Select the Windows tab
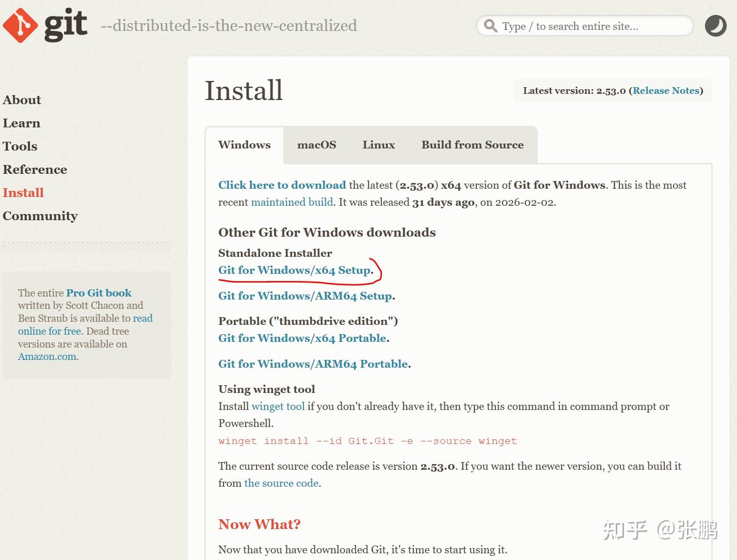The width and height of the screenshot is (737, 560). (245, 145)
